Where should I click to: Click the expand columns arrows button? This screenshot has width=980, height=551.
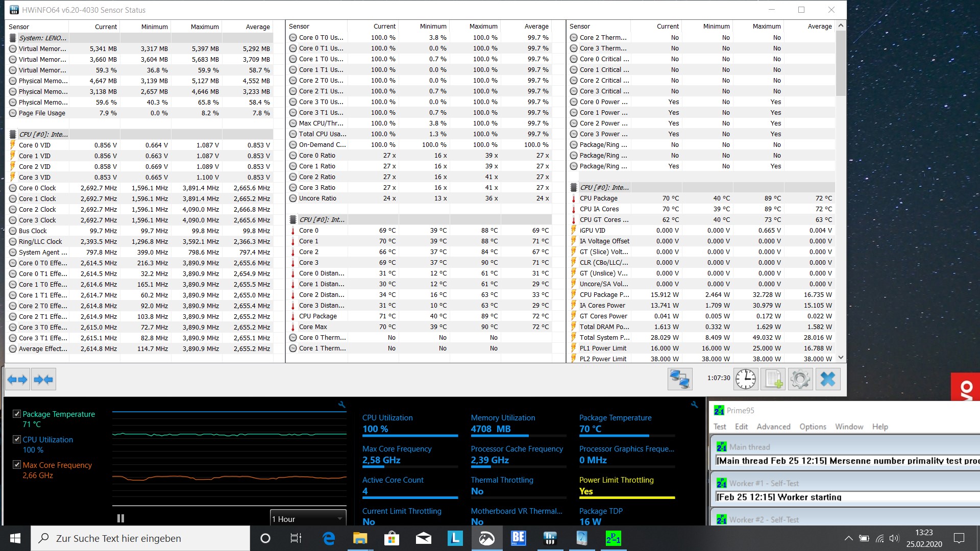click(17, 379)
